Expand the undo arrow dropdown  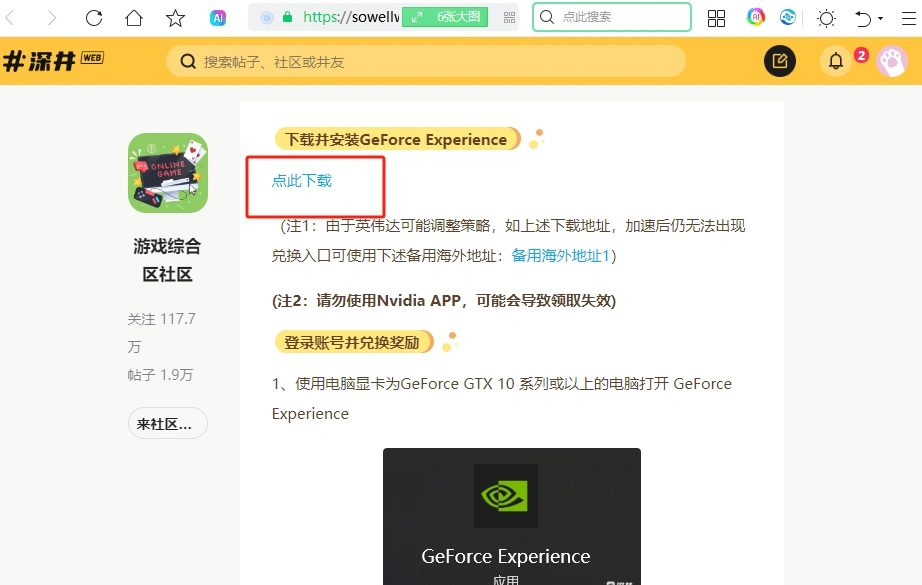pyautogui.click(x=880, y=18)
